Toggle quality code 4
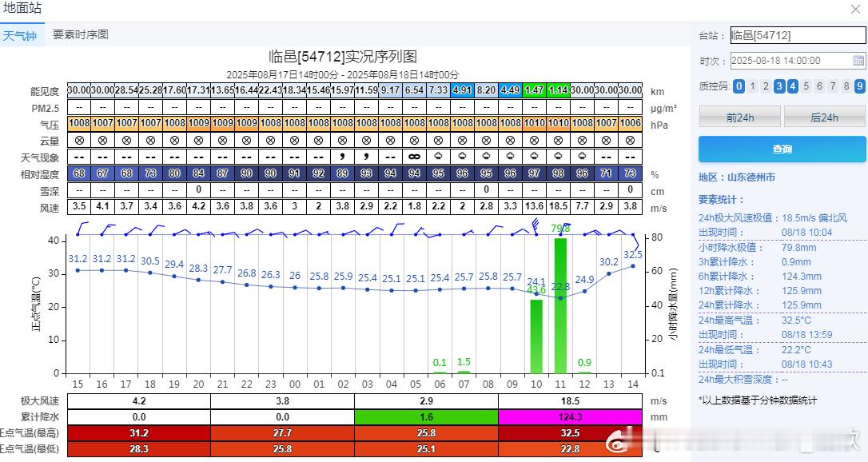 point(793,86)
